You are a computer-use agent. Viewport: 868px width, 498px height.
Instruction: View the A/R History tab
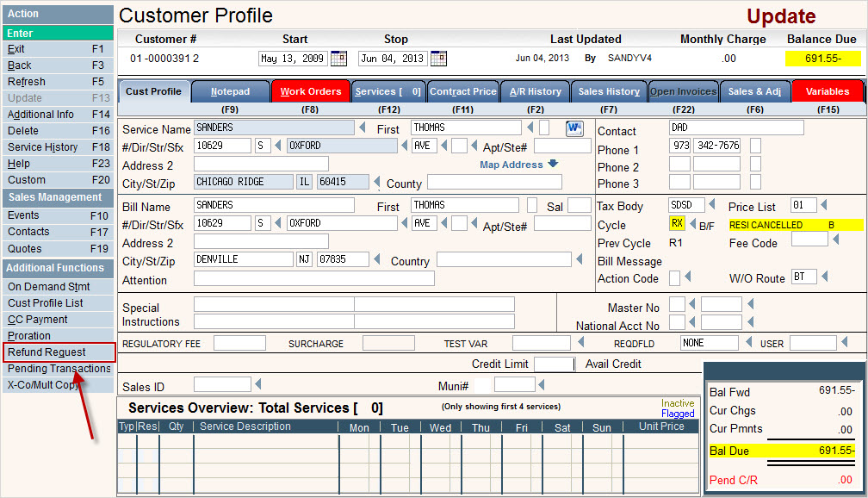click(x=536, y=91)
